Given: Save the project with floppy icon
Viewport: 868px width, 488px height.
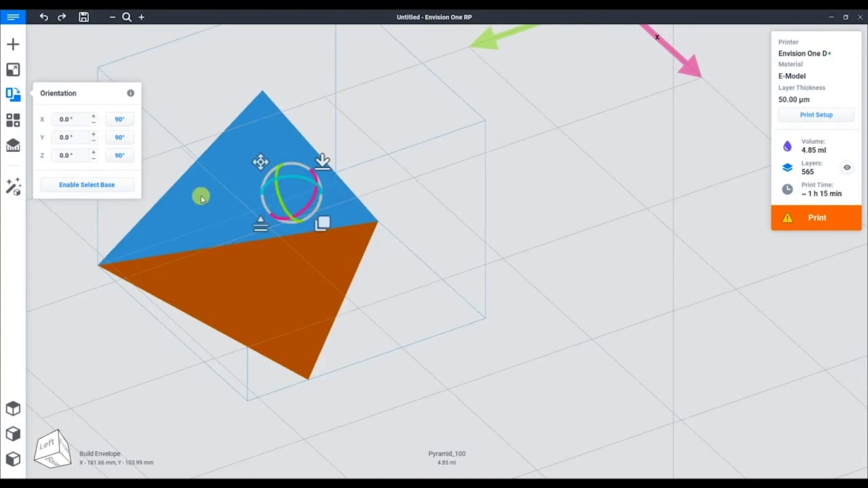Looking at the screenshot, I should click(x=83, y=17).
